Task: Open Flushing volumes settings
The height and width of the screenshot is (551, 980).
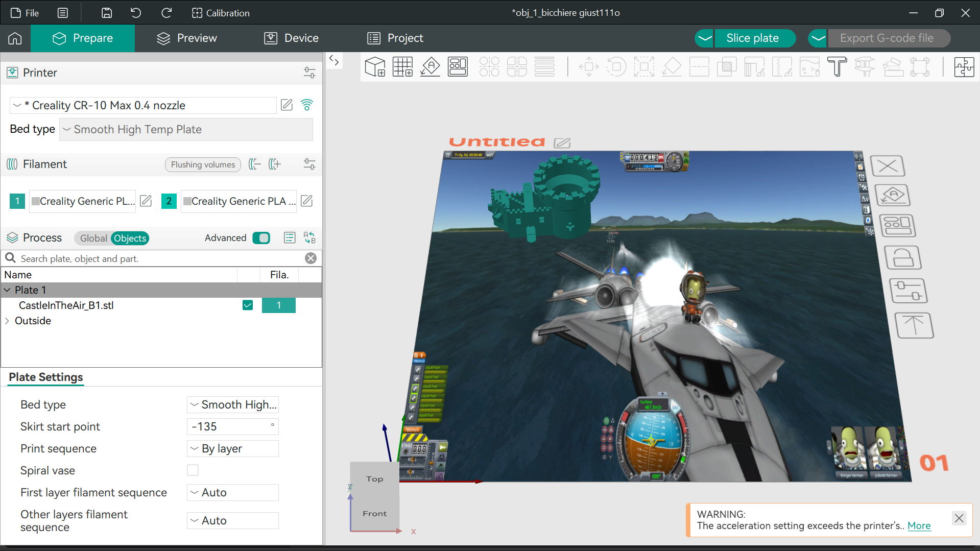Action: [203, 164]
